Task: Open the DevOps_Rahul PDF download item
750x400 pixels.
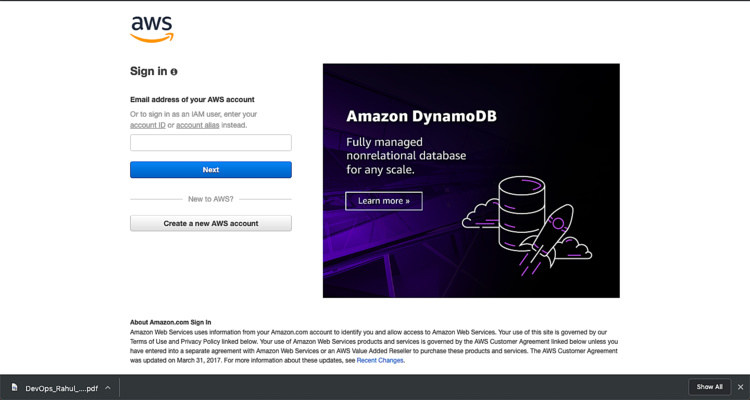Action: click(61, 387)
